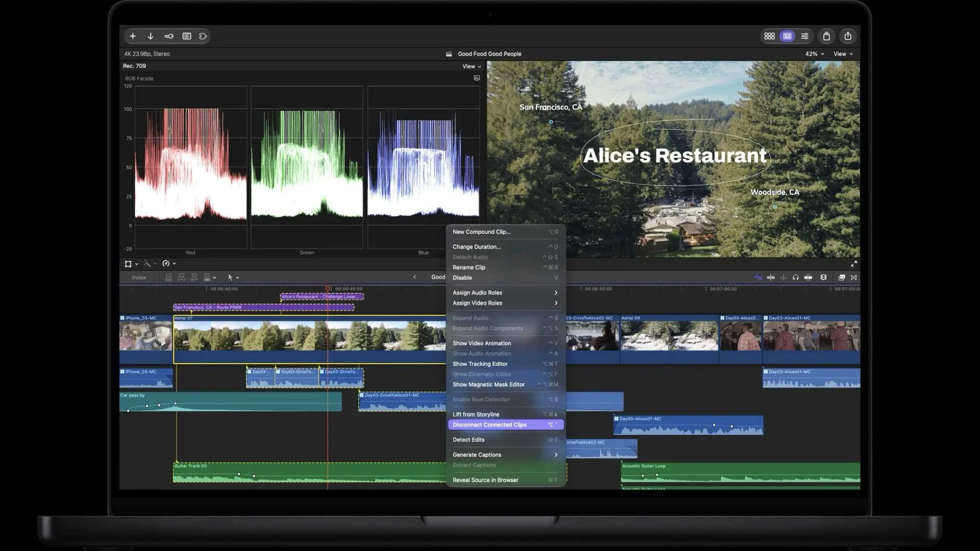Toggle the timeline panel button
The image size is (980, 551).
pos(787,36)
